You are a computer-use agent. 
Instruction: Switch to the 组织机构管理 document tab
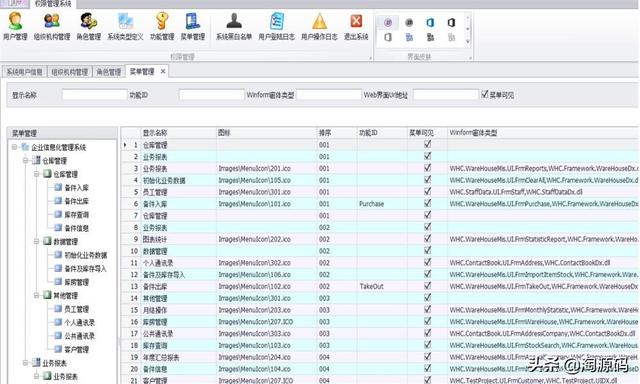pos(69,72)
